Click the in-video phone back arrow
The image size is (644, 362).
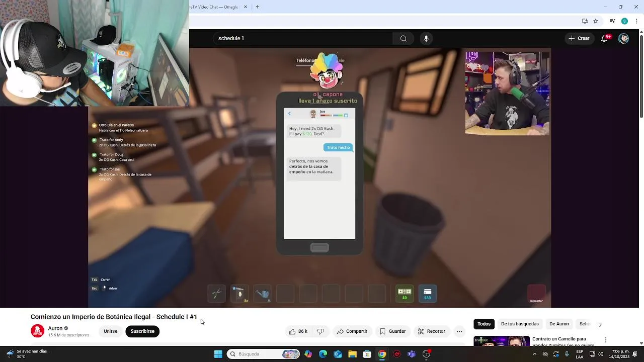click(289, 114)
